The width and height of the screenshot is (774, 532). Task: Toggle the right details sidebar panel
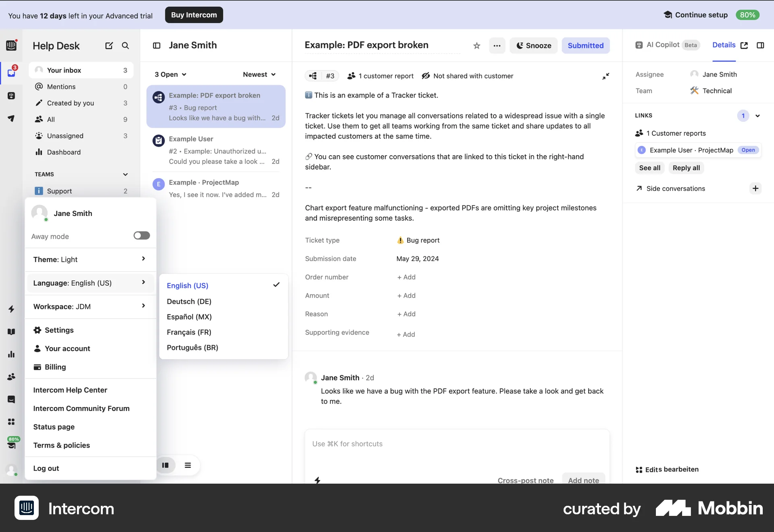coord(761,45)
